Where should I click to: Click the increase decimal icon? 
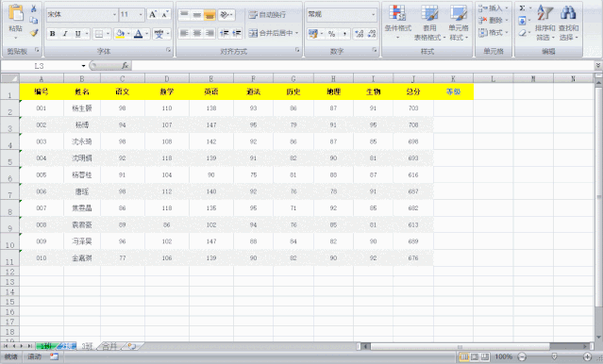tap(360, 34)
